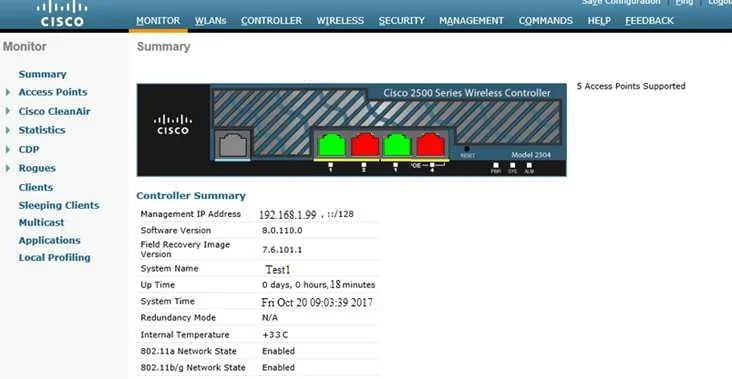Open Access Points in the sidebar
The image size is (732, 379).
53,92
